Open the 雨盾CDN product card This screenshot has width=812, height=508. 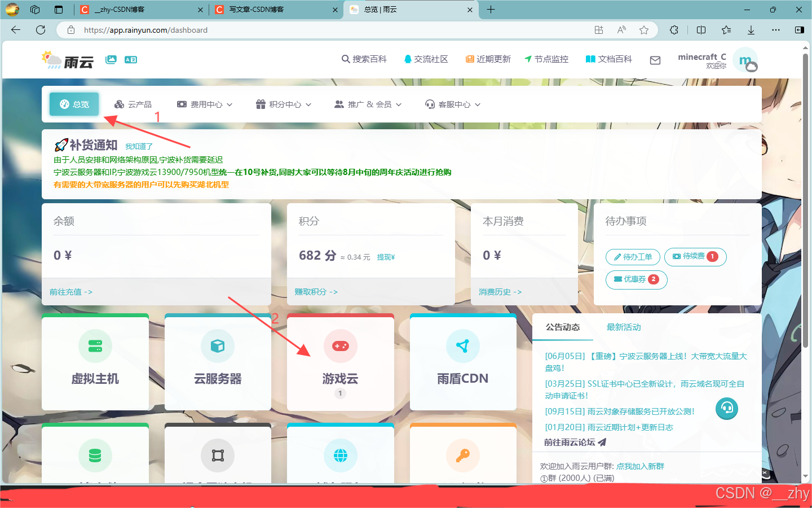point(463,362)
